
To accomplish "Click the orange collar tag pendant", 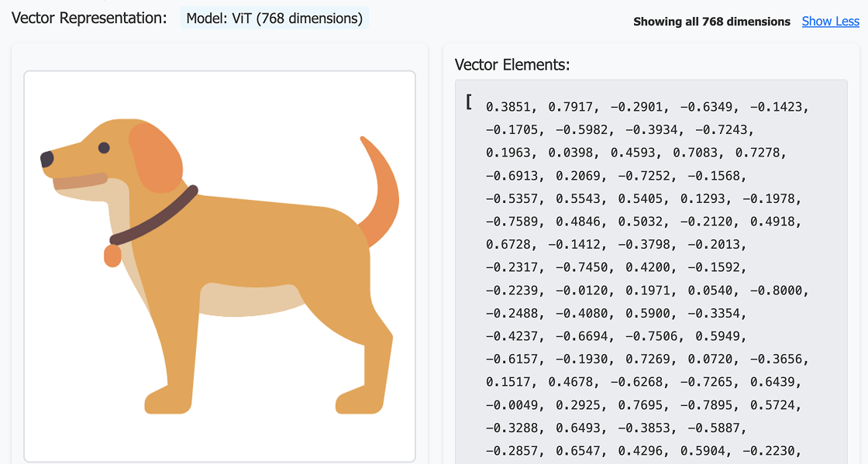I will (113, 256).
